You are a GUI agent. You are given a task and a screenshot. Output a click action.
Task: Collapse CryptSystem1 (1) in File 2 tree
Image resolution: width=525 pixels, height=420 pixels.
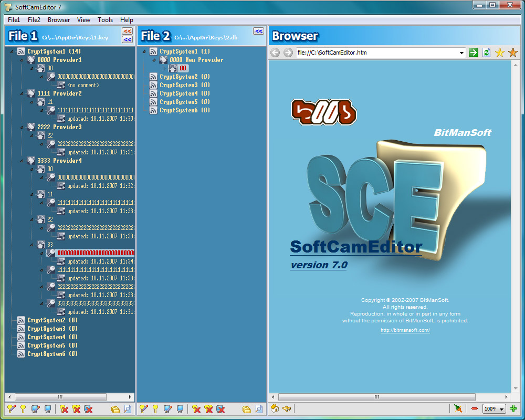[x=144, y=51]
